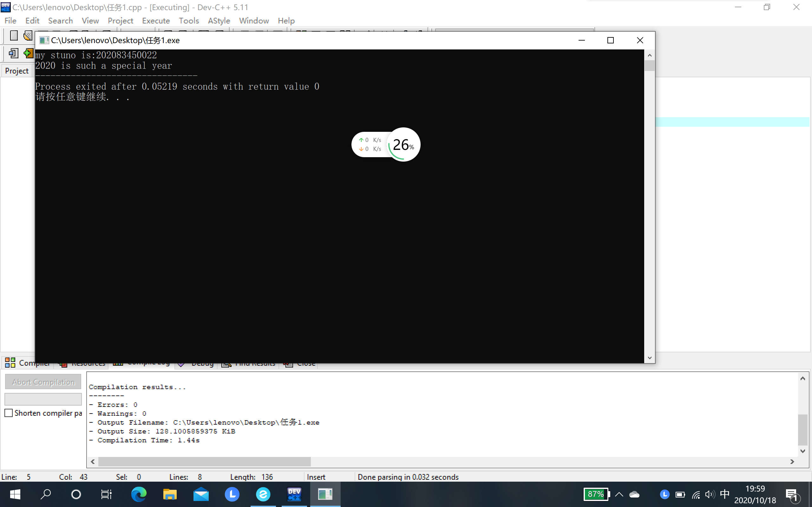Click console window scroll down arrow
Screen dimensions: 812x507
tap(650, 358)
